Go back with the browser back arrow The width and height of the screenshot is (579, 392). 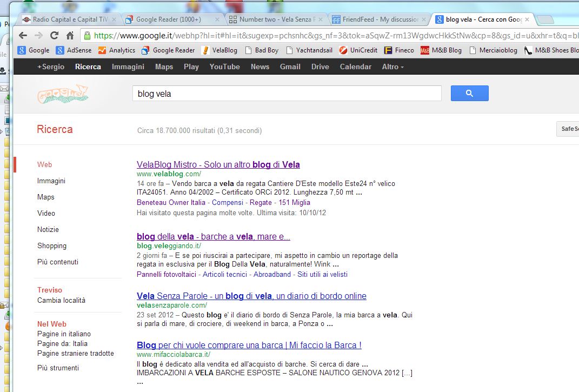click(23, 36)
